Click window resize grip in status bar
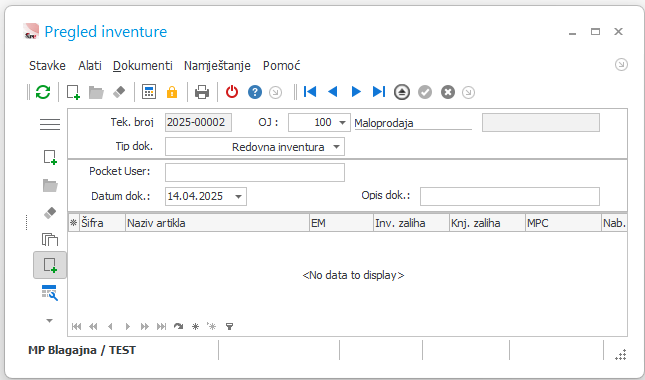The width and height of the screenshot is (645, 380). tap(621, 355)
